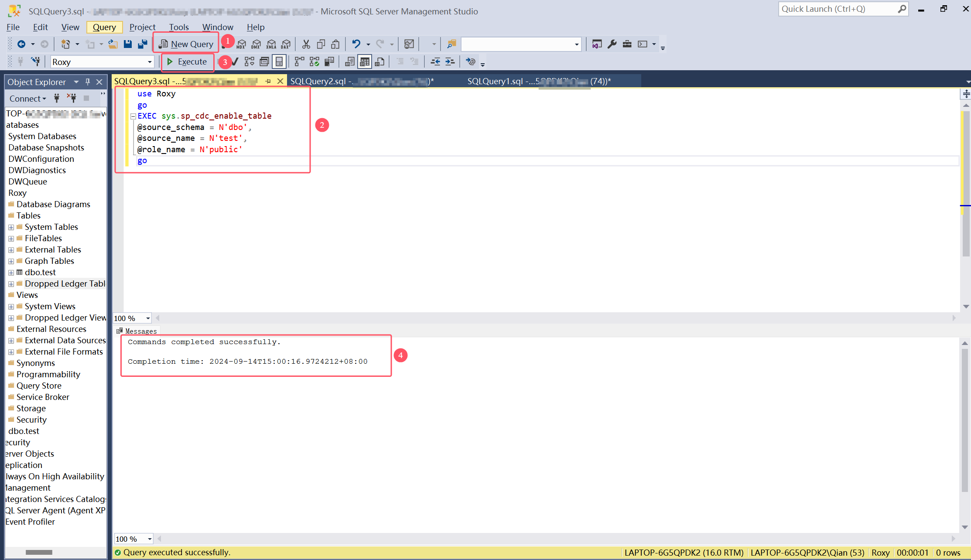Click the MDX query icon
The width and height of the screenshot is (971, 560).
point(241,44)
